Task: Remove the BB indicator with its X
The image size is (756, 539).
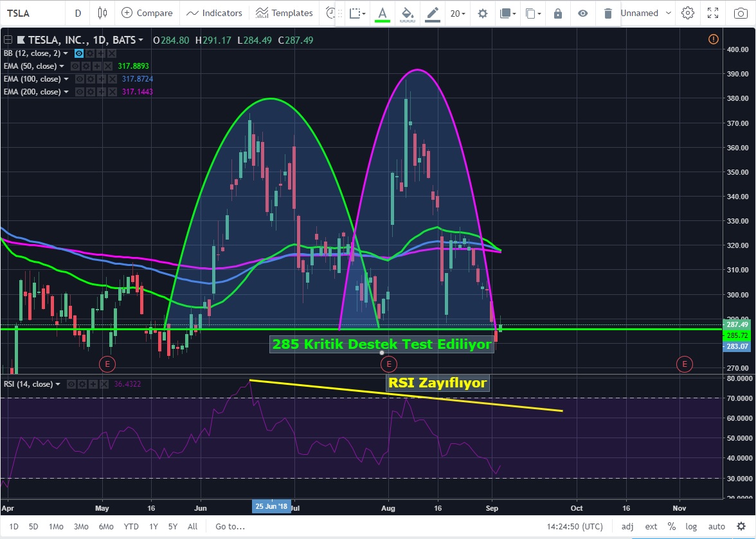Action: tap(112, 53)
